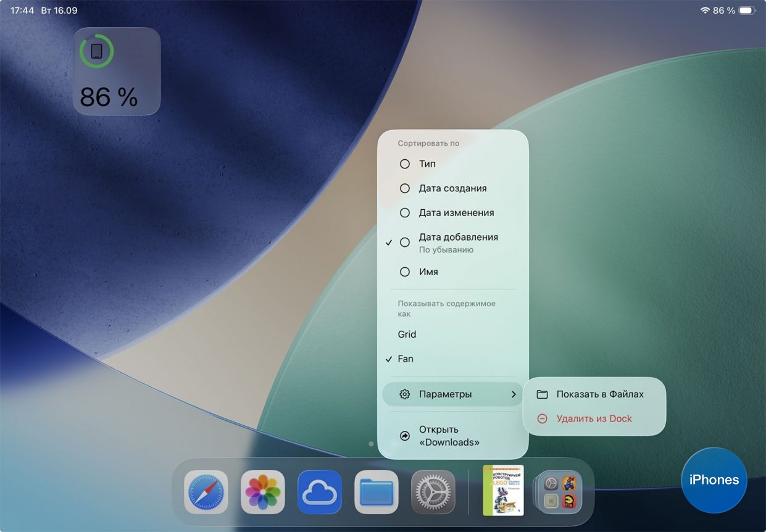Image resolution: width=766 pixels, height=532 pixels.
Task: Open Settings gear app in Dock
Action: click(x=433, y=493)
